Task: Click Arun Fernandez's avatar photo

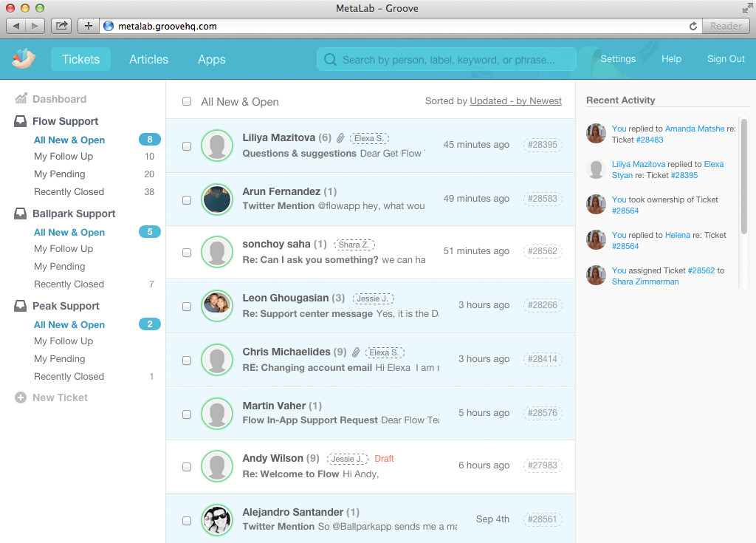Action: click(x=217, y=199)
